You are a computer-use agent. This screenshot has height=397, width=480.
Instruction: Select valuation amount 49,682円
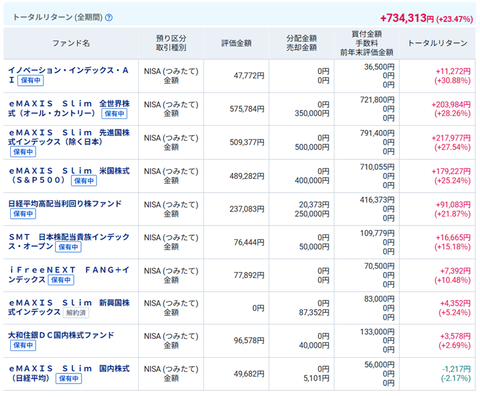[249, 374]
